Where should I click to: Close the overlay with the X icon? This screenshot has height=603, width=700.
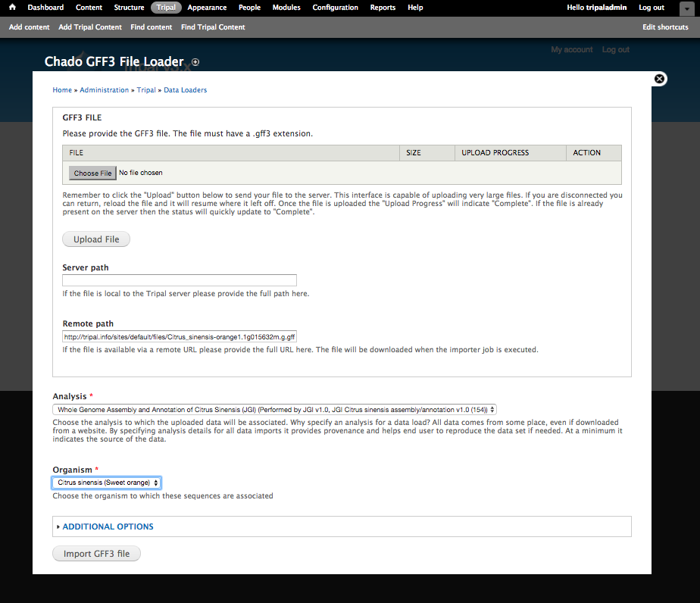[659, 79]
